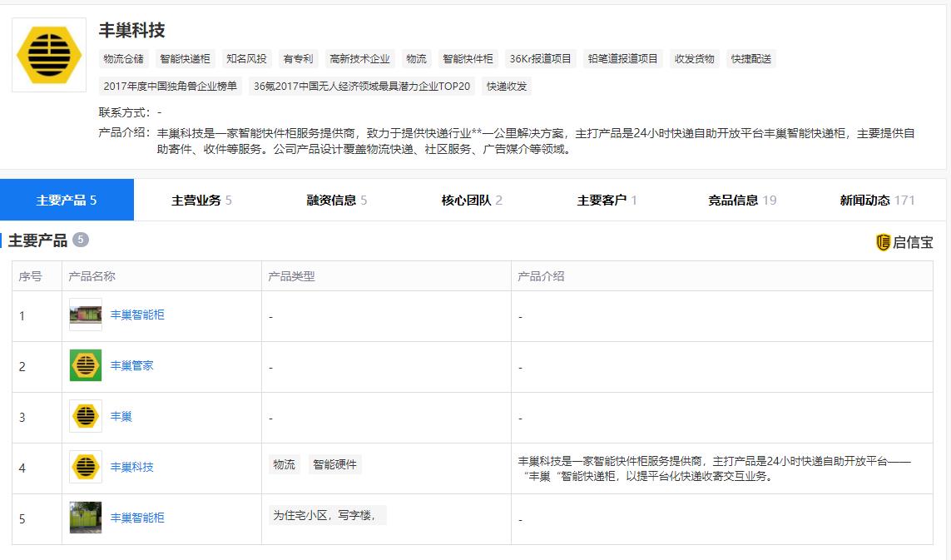The height and width of the screenshot is (560, 951).
Task: Click the 36氪2017中国无人经济领域最具潜力企业TOP20 tag
Action: coord(361,87)
